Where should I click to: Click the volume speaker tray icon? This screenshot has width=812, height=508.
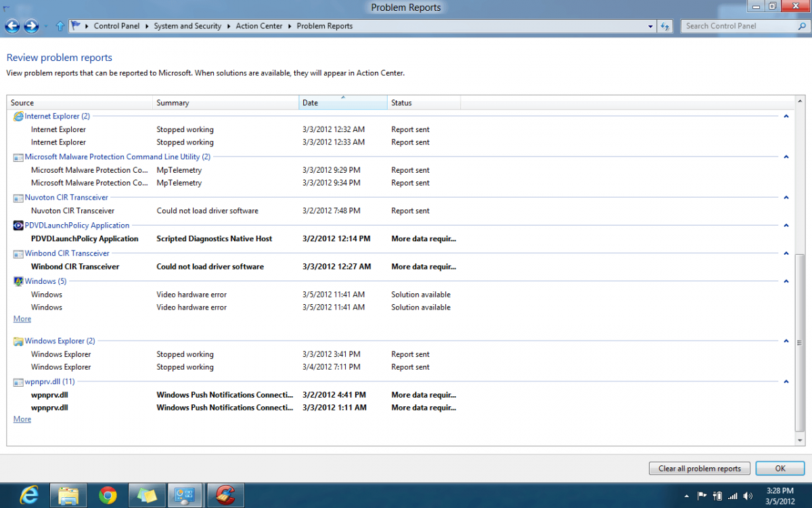(x=748, y=496)
